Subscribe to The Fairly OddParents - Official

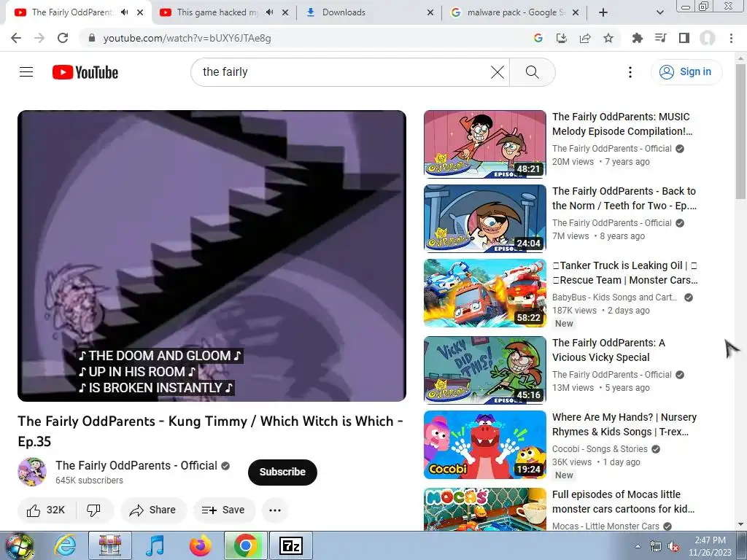282,472
